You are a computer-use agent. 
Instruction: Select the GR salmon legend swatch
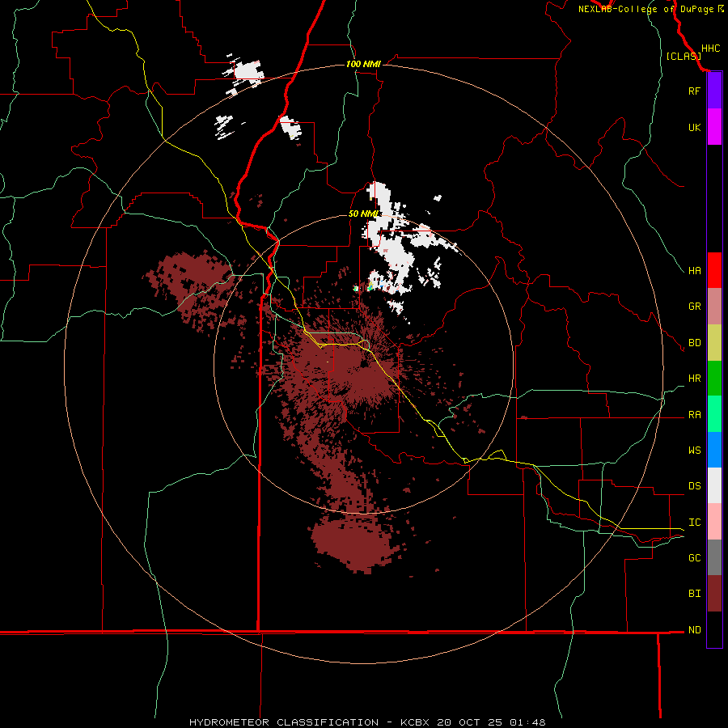click(714, 307)
